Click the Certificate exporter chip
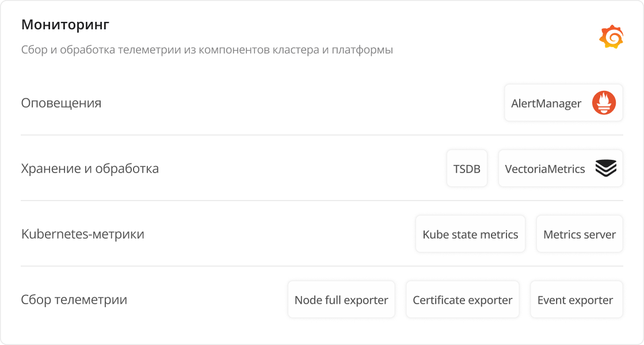644x345 pixels. 462,300
